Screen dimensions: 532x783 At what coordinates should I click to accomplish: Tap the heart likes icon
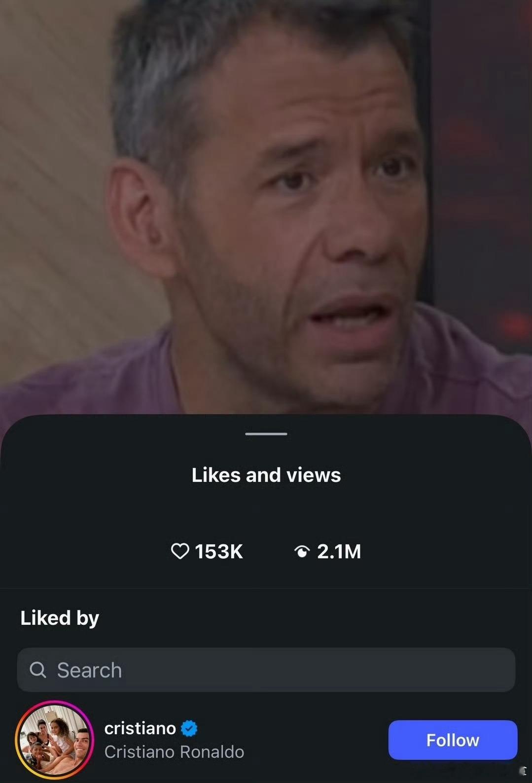point(180,551)
